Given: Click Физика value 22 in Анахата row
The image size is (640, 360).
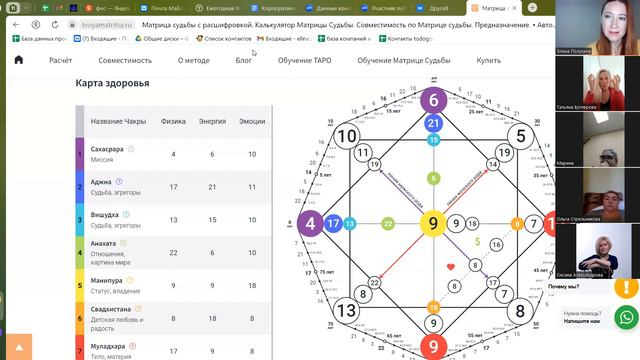Looking at the screenshot, I should (173, 253).
